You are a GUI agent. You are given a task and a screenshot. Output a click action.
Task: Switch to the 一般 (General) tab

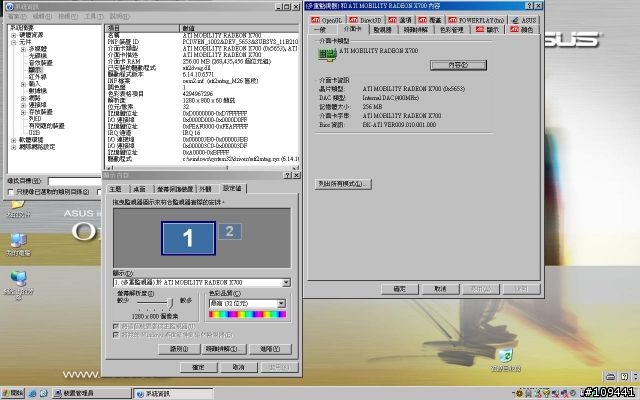click(320, 30)
